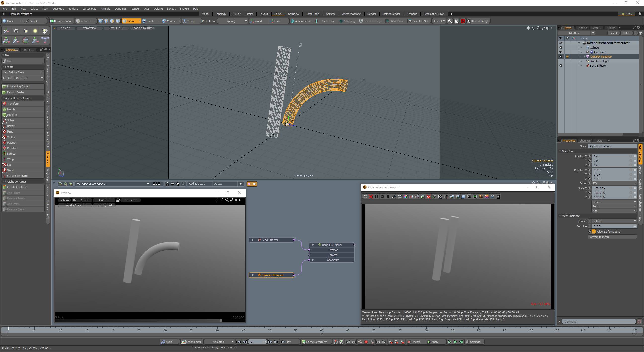Choose the Vortex deformer tool

11,137
